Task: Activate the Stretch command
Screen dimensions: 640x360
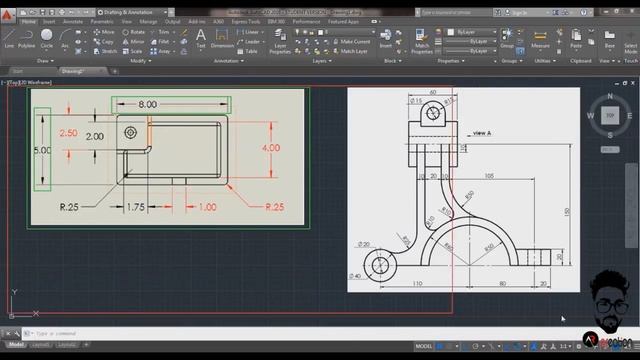Action: pos(105,51)
